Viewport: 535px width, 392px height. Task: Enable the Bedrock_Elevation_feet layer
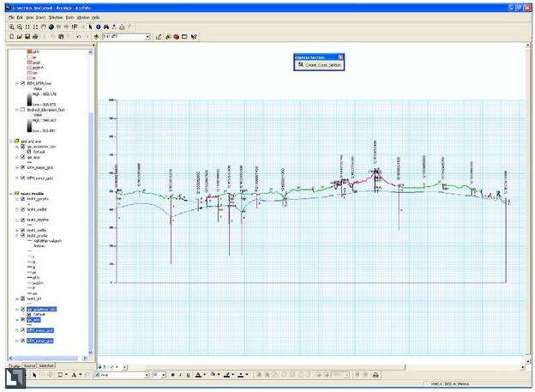(23, 110)
